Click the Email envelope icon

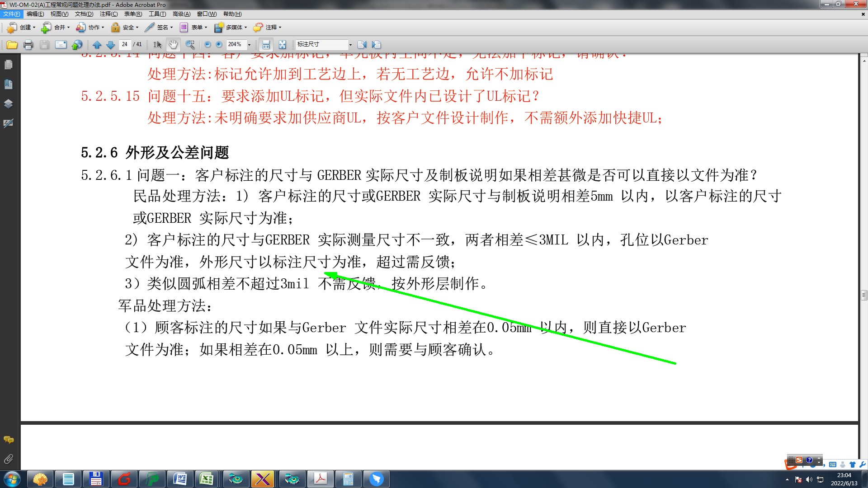(61, 45)
